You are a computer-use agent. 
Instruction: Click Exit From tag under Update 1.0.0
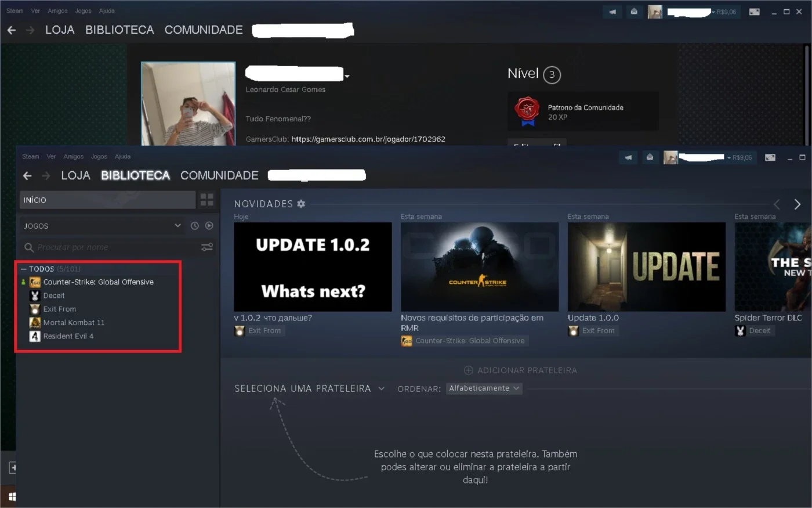[593, 331]
